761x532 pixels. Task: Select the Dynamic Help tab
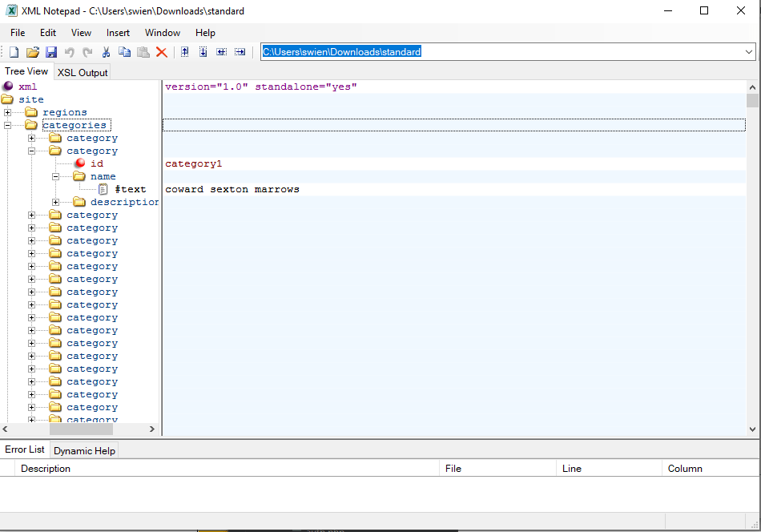tap(83, 450)
